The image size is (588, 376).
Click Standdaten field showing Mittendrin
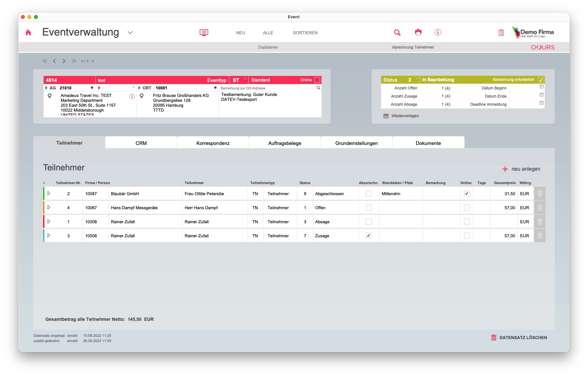pyautogui.click(x=401, y=194)
